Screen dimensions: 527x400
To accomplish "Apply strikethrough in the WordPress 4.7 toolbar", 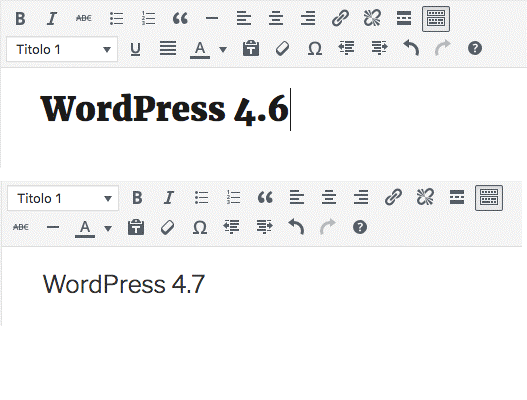I will pyautogui.click(x=21, y=227).
